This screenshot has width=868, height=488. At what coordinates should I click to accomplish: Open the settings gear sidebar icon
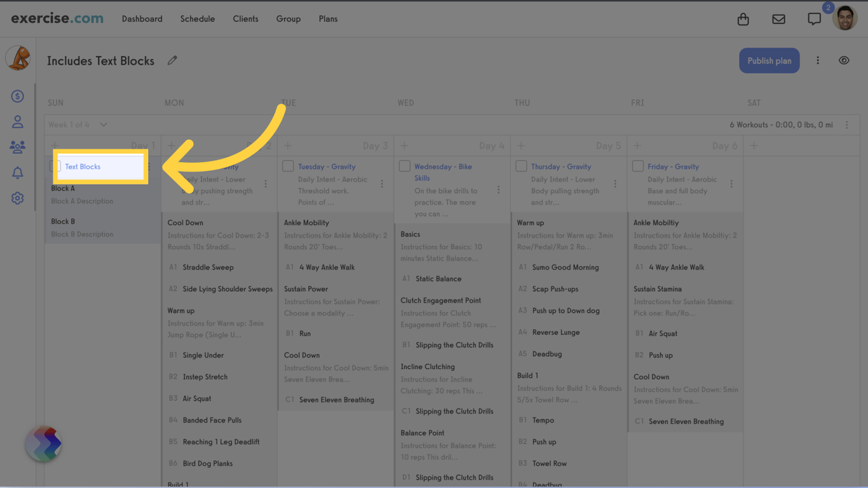(18, 198)
